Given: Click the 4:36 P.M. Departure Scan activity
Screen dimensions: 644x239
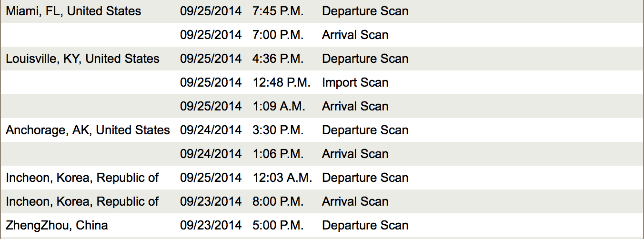Looking at the screenshot, I should pos(365,59).
